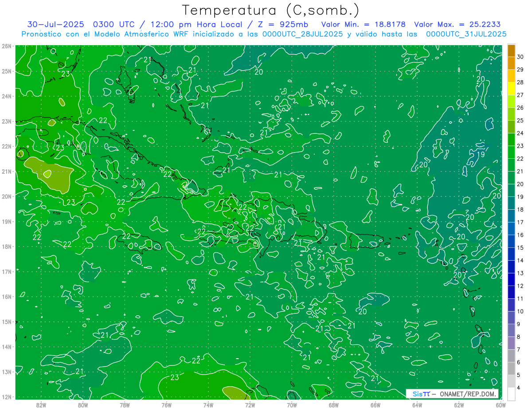Click the color scale label '15'
This screenshot has width=532, height=411.
click(x=520, y=248)
